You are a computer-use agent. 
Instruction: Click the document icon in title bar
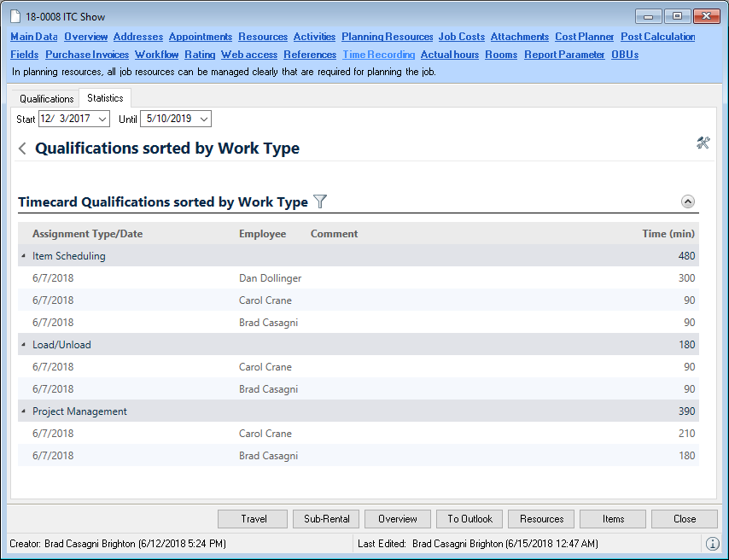15,17
